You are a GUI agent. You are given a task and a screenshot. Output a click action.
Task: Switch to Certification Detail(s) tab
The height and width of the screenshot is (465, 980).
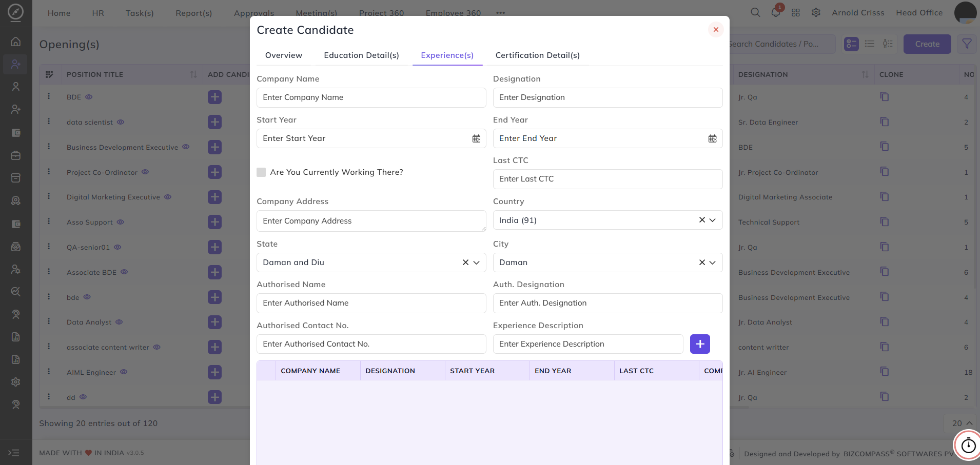tap(537, 55)
